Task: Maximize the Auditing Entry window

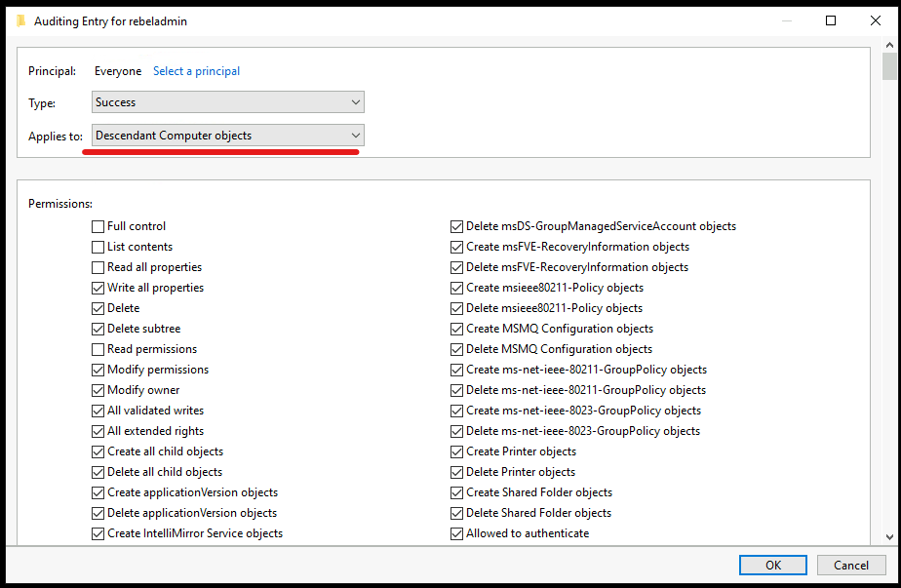Action: click(x=831, y=20)
